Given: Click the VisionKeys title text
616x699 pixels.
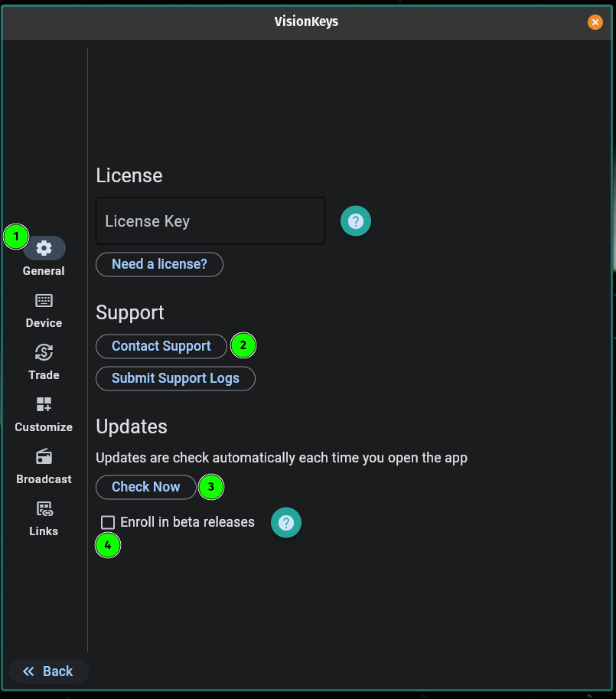Looking at the screenshot, I should 306,21.
